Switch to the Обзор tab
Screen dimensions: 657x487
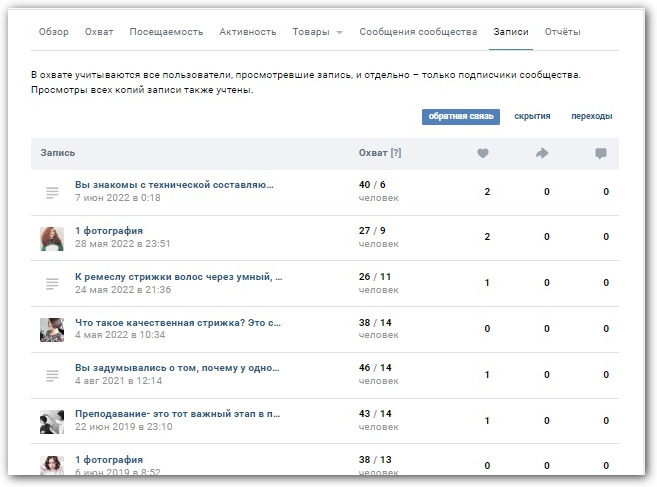click(54, 32)
